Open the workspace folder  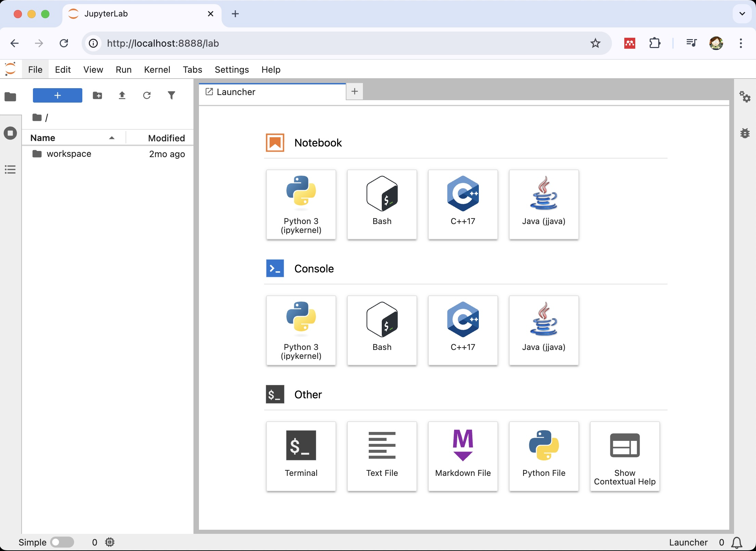pyautogui.click(x=108, y=154)
